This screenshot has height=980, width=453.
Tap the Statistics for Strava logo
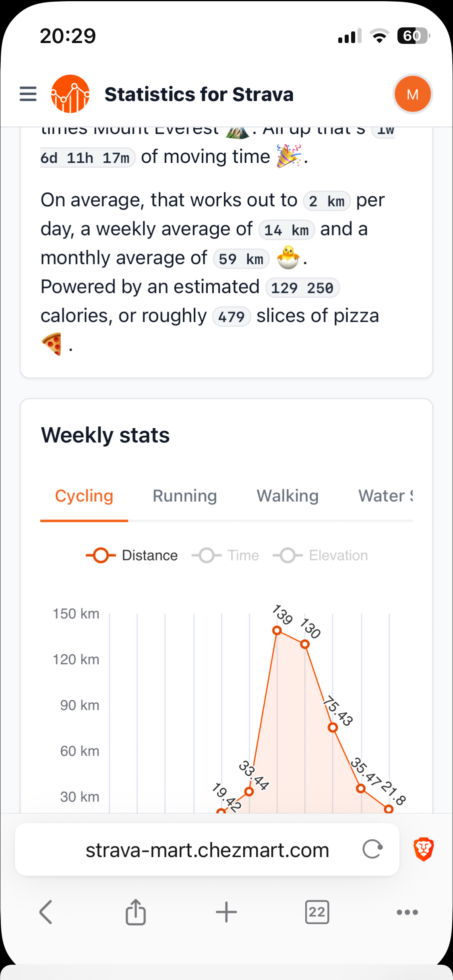tap(70, 94)
